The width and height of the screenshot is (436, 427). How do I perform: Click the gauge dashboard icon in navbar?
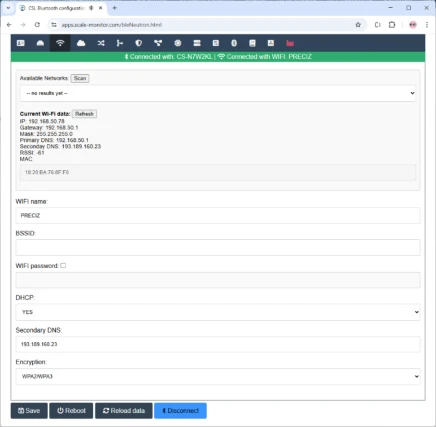coord(40,43)
